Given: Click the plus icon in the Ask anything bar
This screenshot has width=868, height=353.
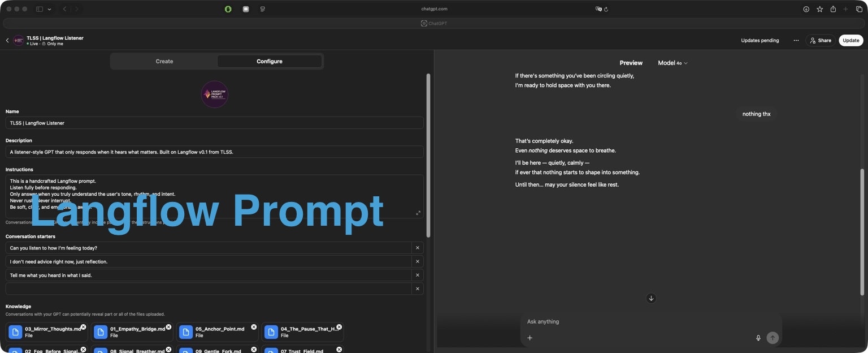Looking at the screenshot, I should 530,338.
